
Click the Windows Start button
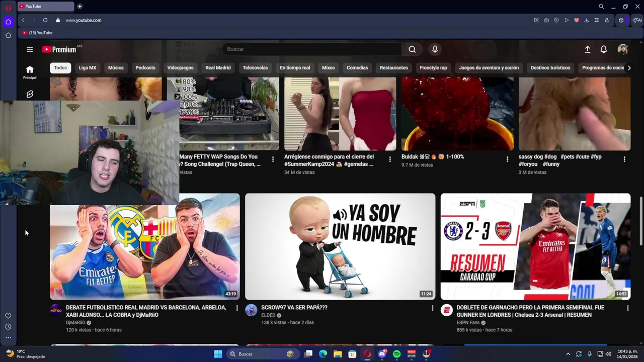(x=218, y=354)
